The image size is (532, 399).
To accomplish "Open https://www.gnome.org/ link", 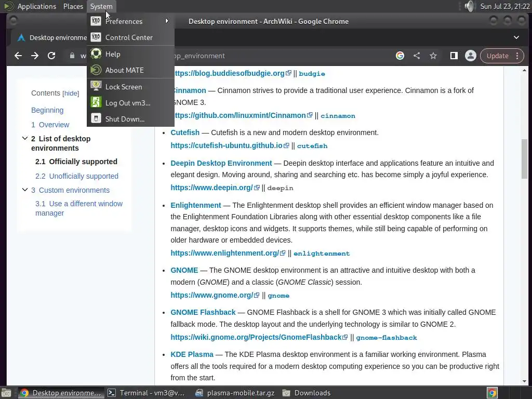I will (215, 295).
